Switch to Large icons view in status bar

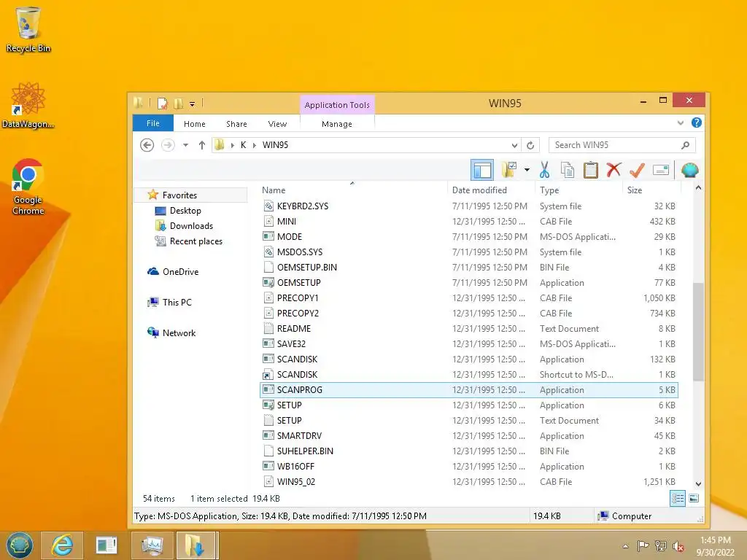[x=694, y=499]
